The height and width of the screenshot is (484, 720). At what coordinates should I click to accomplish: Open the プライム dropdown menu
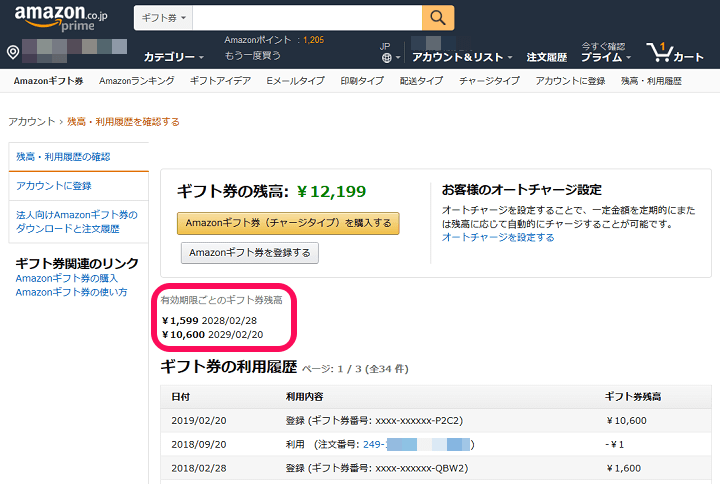(x=605, y=58)
